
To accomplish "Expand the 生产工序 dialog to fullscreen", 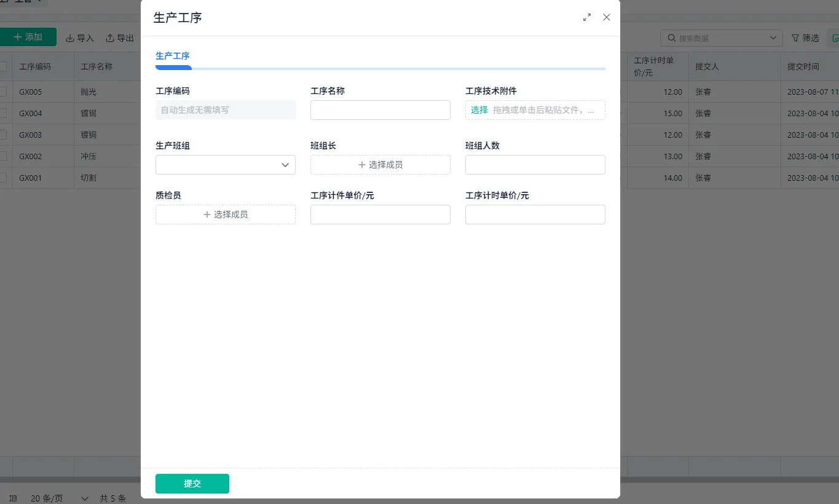I will point(587,18).
